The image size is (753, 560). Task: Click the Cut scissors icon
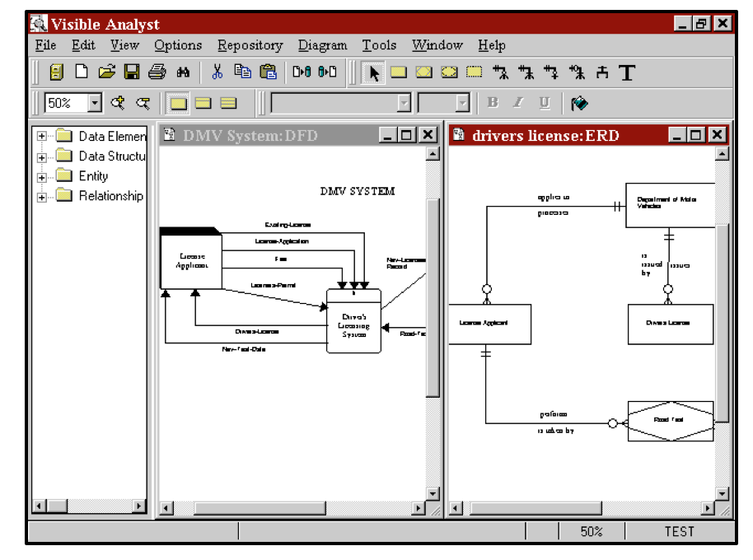tap(217, 72)
